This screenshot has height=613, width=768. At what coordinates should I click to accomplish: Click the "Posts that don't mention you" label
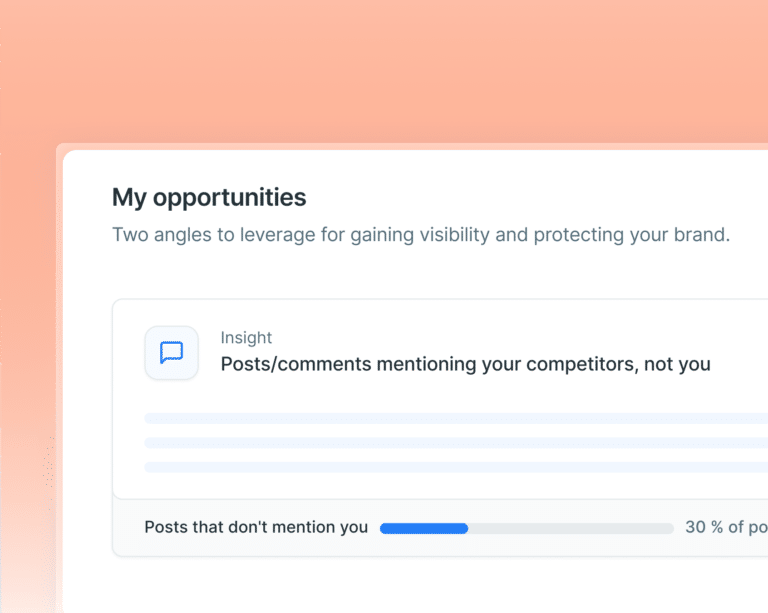(256, 527)
